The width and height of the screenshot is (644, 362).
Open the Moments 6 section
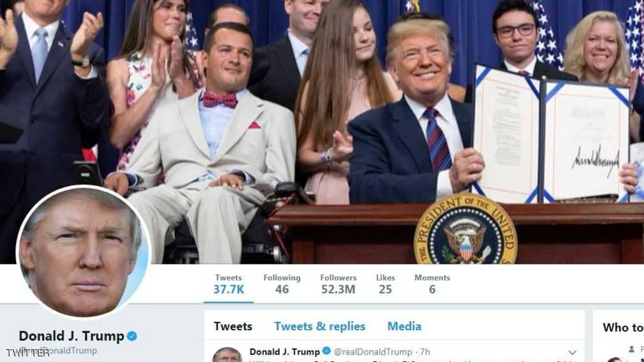click(432, 284)
